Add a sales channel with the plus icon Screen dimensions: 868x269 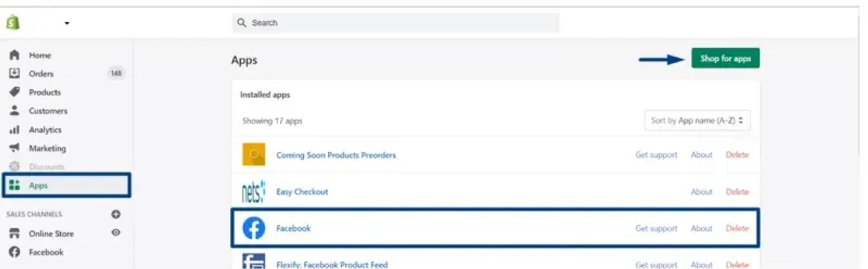116,214
